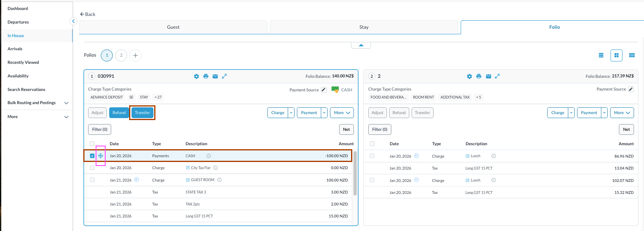
Task: Click folio 030991 transactions vertical scrollbar
Action: (355, 174)
